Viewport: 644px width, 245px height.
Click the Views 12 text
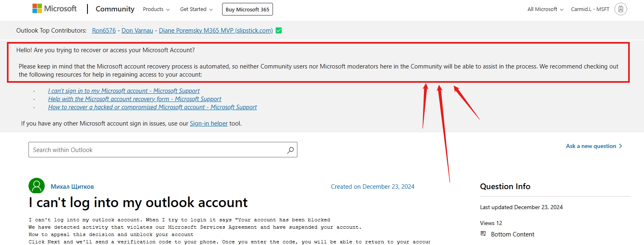click(491, 223)
